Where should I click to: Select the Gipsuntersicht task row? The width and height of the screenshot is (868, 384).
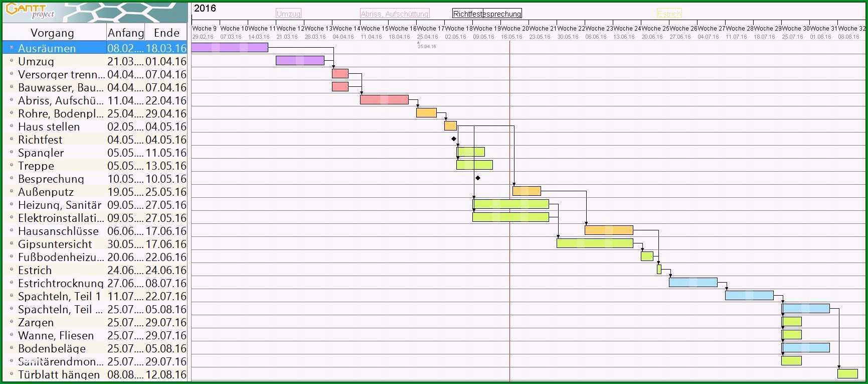tap(95, 244)
